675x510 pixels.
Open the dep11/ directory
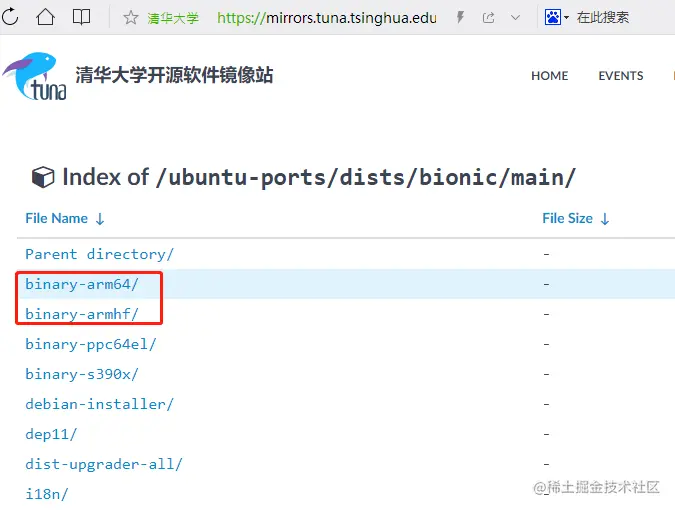51,434
